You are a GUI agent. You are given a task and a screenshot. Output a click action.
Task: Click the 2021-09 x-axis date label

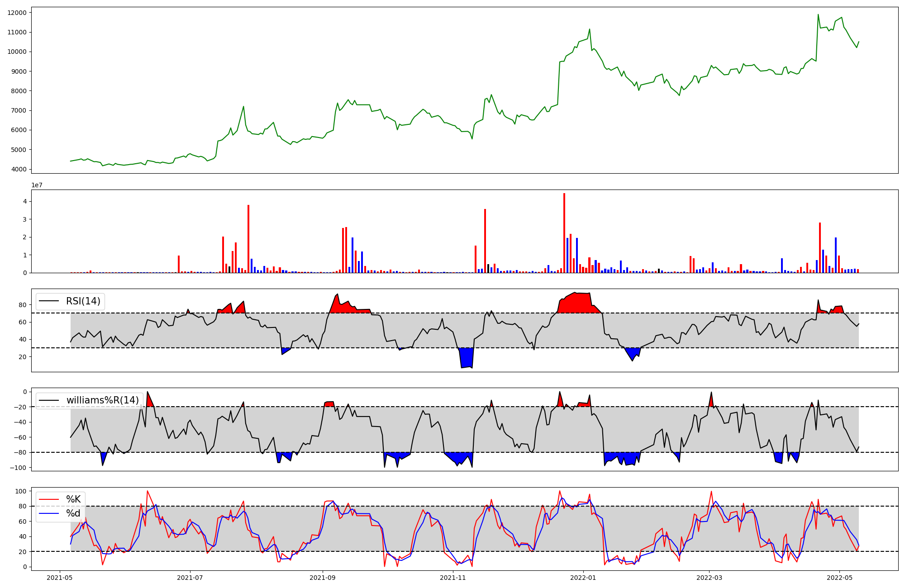(x=323, y=578)
